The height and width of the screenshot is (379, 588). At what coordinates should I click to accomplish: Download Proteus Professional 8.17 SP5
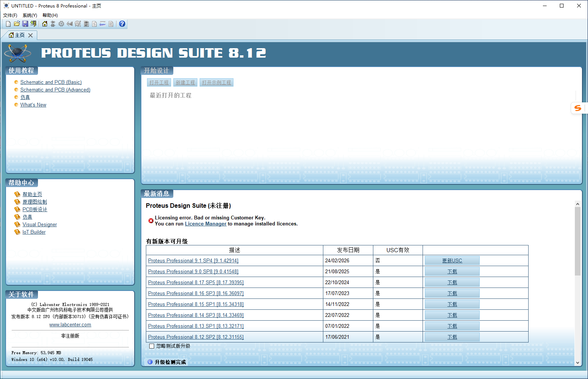coord(452,282)
